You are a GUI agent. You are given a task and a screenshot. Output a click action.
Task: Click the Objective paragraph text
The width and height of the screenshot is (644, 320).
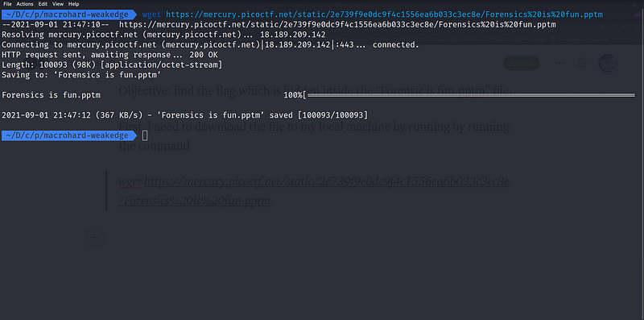click(316, 90)
